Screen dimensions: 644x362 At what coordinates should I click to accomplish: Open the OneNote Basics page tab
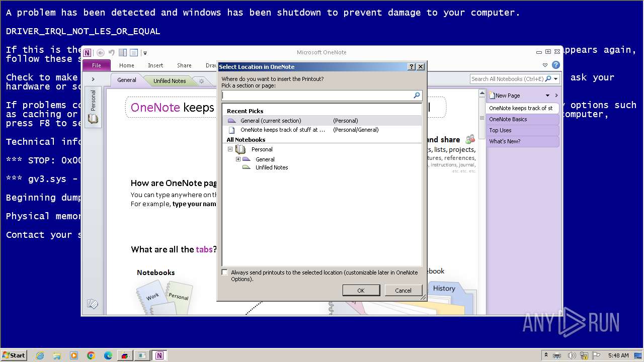[x=522, y=119]
